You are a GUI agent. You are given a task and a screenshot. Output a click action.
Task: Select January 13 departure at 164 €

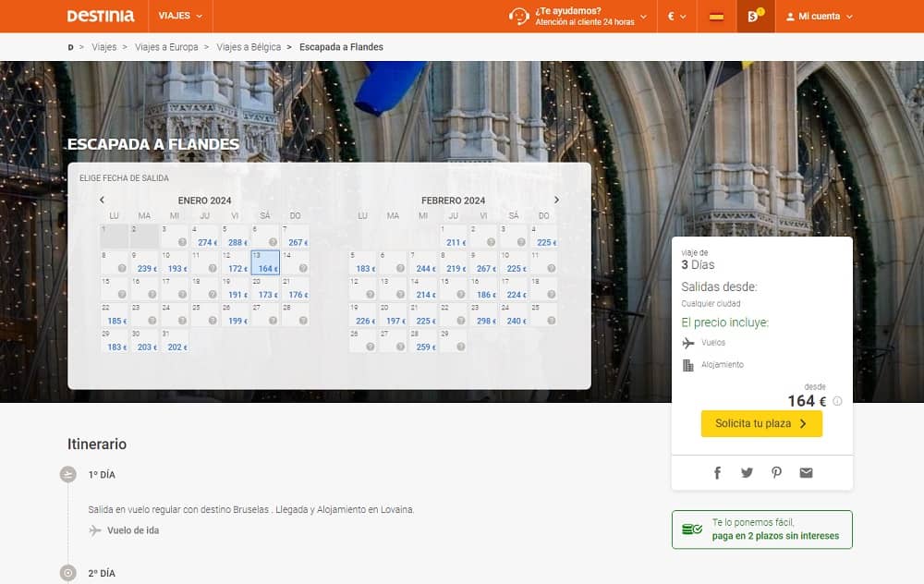(x=265, y=262)
